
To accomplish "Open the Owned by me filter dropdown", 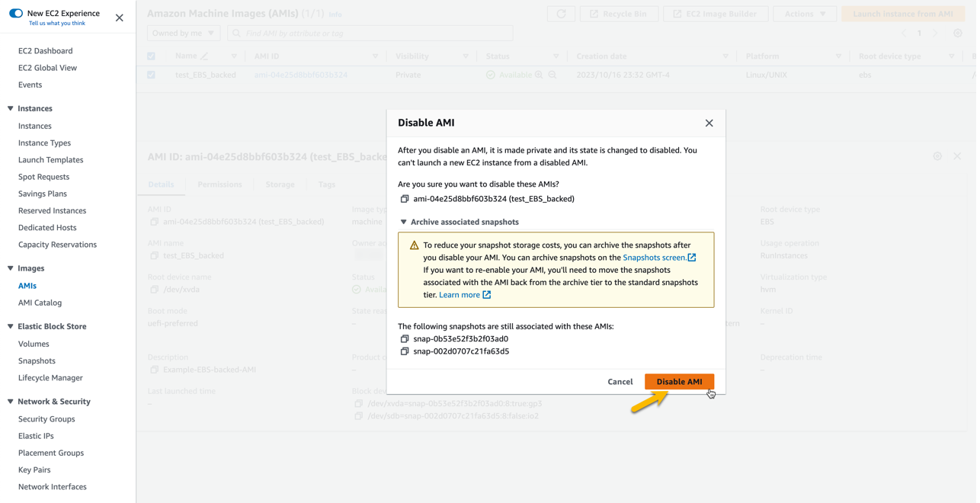I will pos(183,33).
